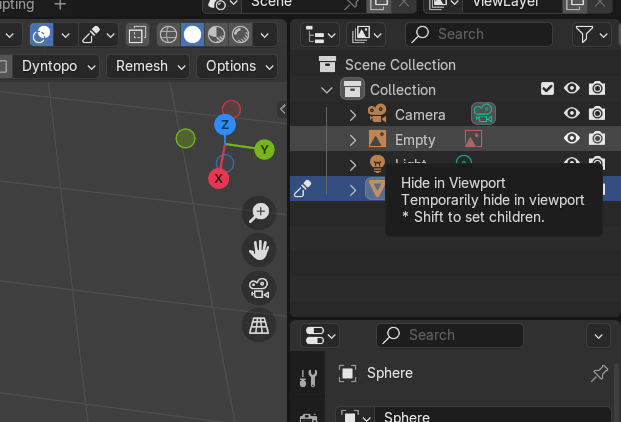Expand the selected mesh object row
This screenshot has height=422, width=621.
pyautogui.click(x=352, y=190)
